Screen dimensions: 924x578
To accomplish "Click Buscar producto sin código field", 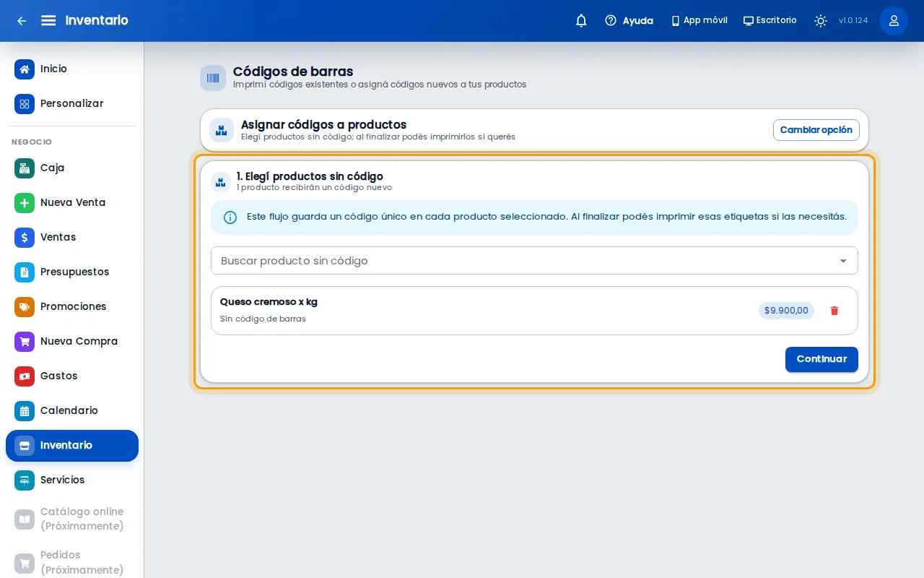I will point(534,261).
